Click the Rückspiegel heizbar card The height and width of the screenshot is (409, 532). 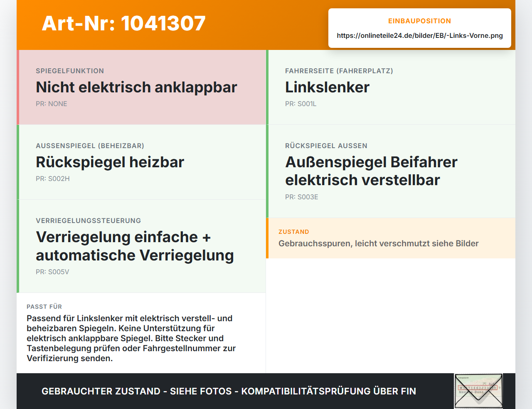tap(141, 162)
